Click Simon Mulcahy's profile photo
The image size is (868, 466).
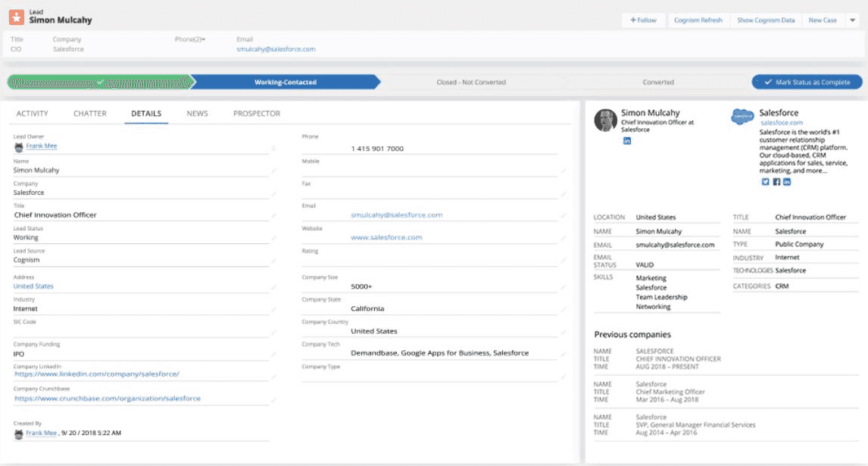(605, 120)
